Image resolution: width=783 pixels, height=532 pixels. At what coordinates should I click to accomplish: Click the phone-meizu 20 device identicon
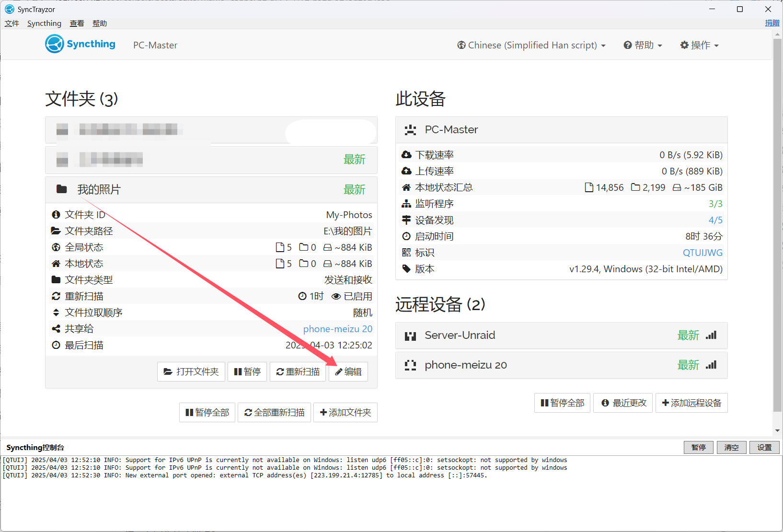(410, 366)
